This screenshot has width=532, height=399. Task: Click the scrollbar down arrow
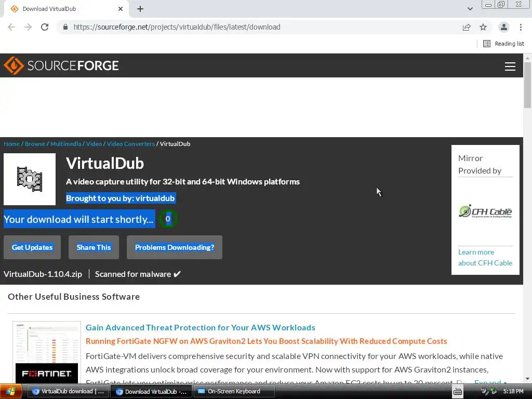pyautogui.click(x=527, y=379)
